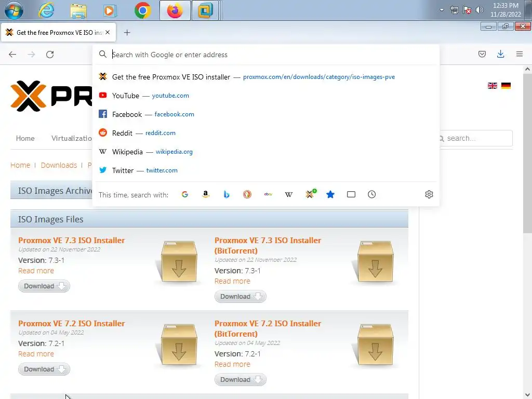Open the network status tray icon
Image resolution: width=532 pixels, height=399 pixels.
(x=454, y=10)
